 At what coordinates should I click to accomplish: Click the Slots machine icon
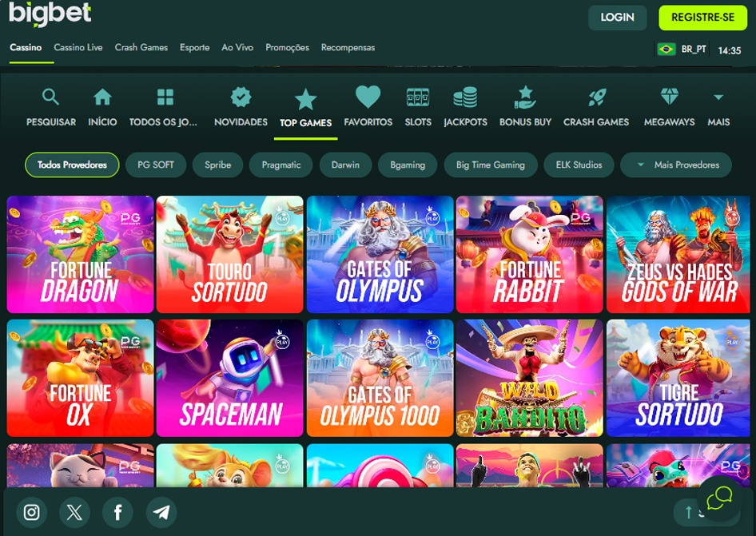coord(417,96)
